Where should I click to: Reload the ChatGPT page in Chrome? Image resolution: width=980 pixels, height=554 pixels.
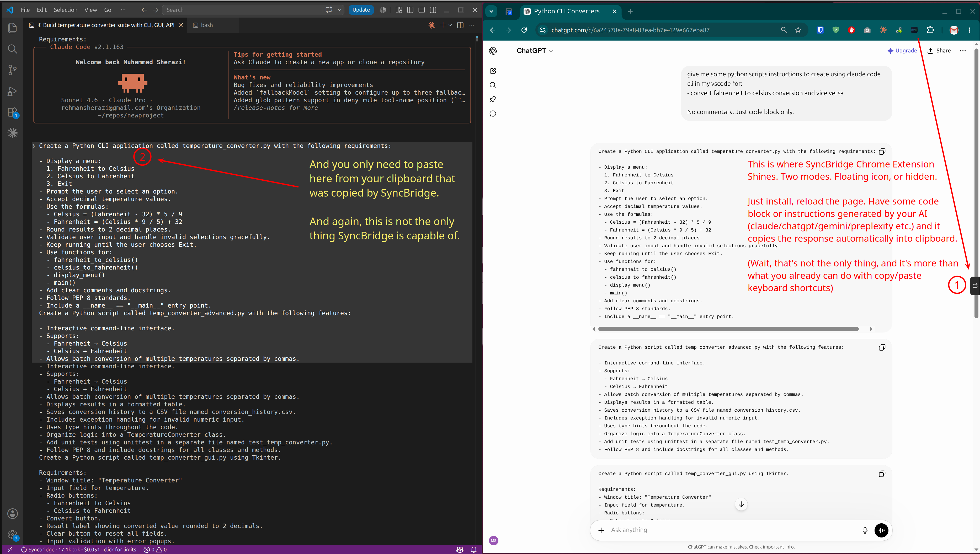point(524,30)
